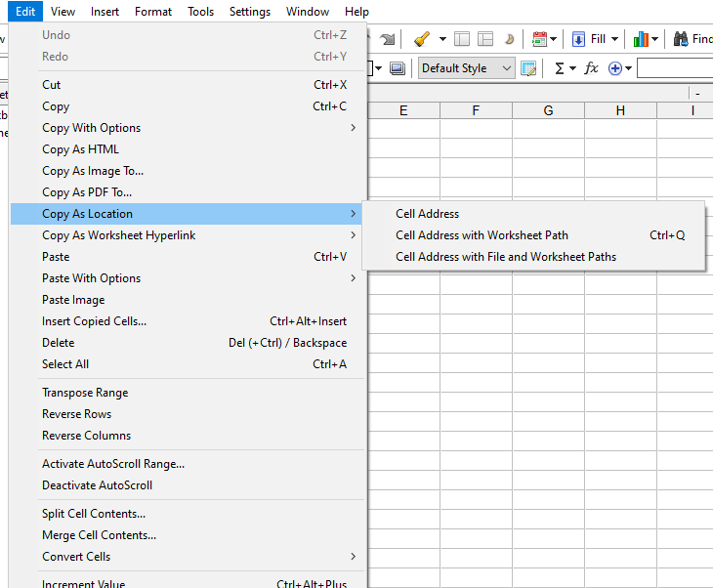The width and height of the screenshot is (713, 588).
Task: Open the calendar icon dropdown arrow
Action: [553, 39]
